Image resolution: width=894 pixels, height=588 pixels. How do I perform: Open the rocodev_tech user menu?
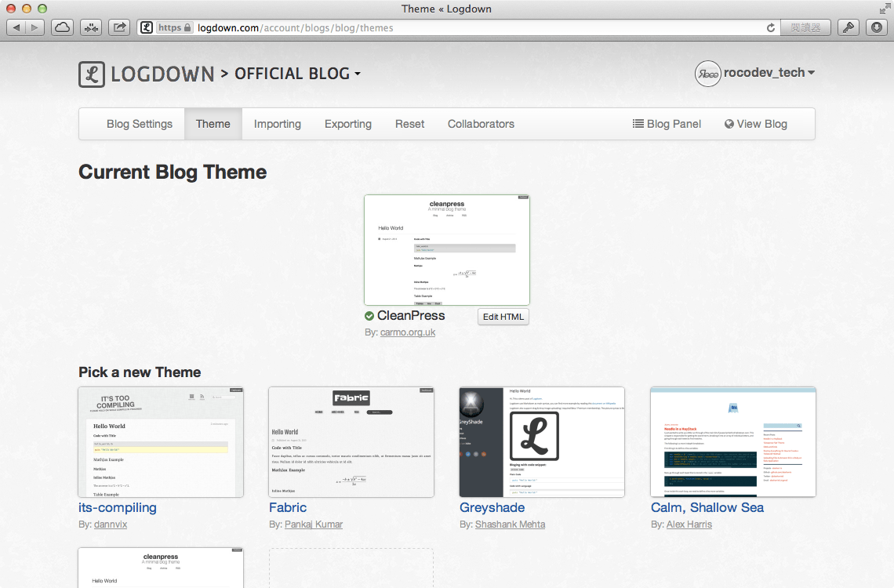tap(769, 73)
